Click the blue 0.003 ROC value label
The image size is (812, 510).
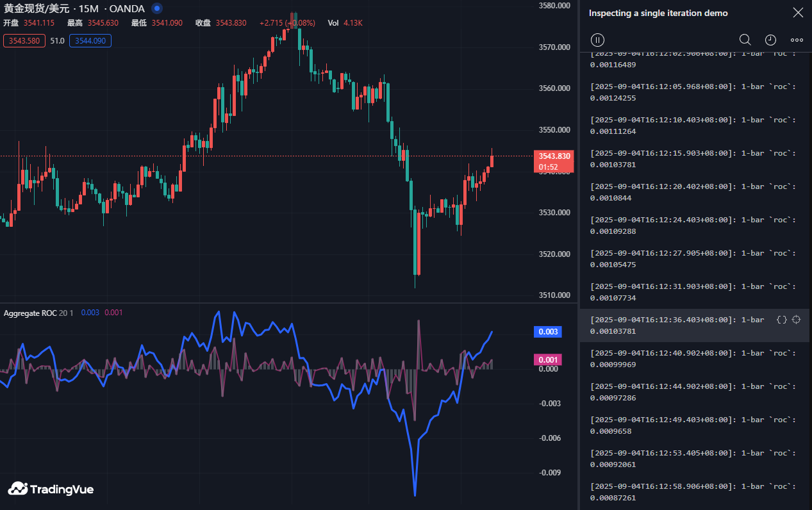click(547, 332)
